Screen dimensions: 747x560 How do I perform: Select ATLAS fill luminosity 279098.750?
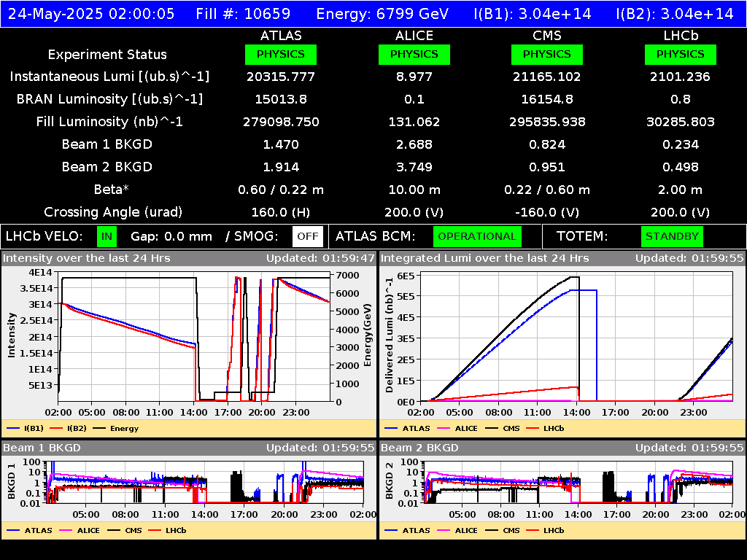pos(281,122)
